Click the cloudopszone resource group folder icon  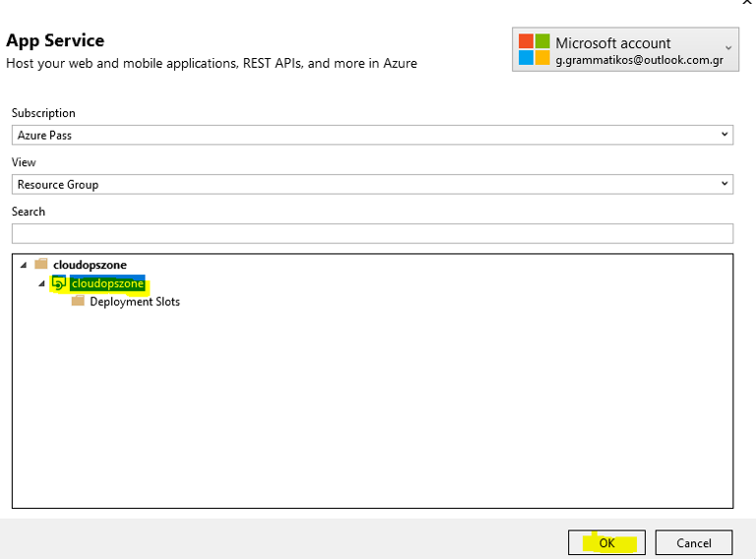41,264
